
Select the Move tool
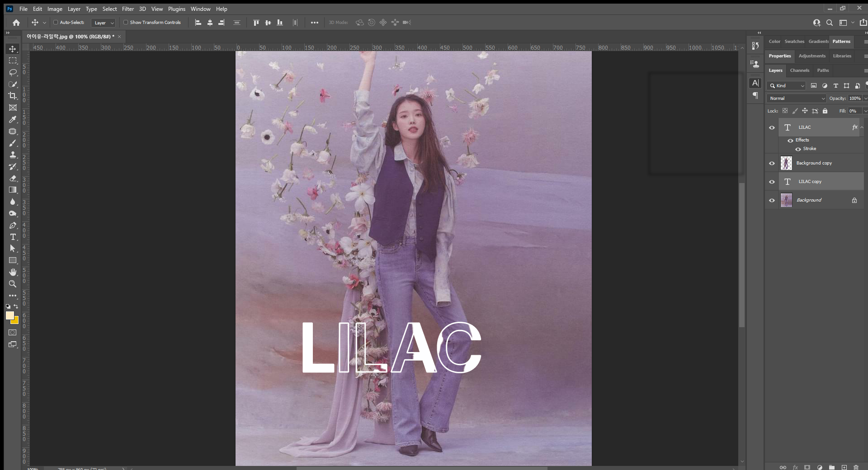13,49
